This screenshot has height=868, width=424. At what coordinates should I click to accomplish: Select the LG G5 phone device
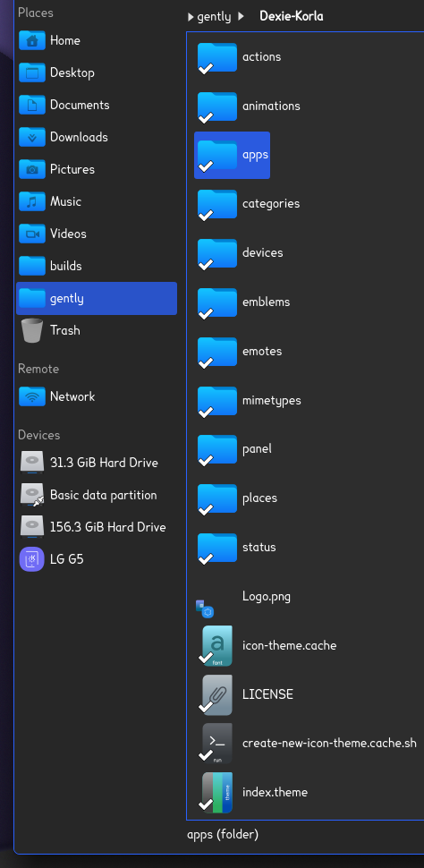(97, 559)
